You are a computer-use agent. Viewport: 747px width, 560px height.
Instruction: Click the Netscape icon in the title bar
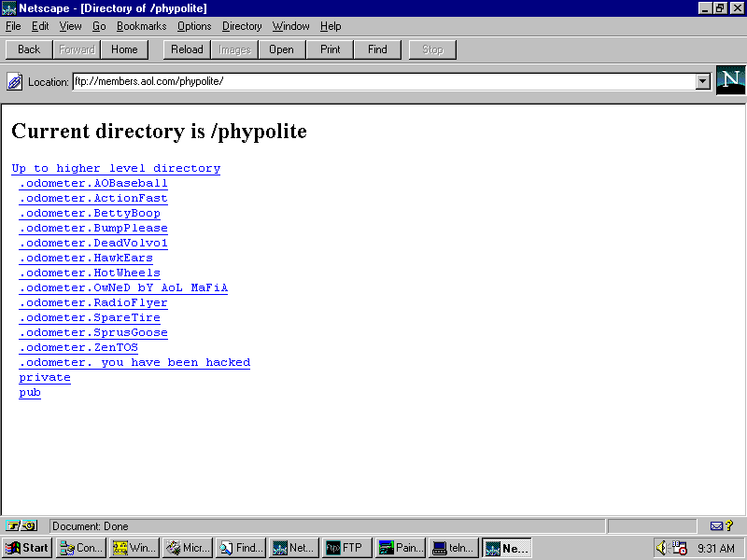click(x=8, y=8)
